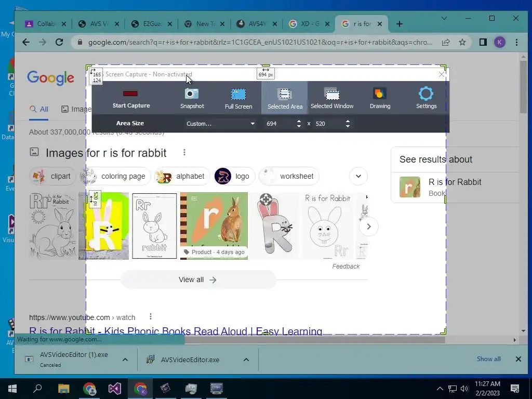Filter images by the alphabet chip
The width and height of the screenshot is (532, 399).
(x=182, y=177)
